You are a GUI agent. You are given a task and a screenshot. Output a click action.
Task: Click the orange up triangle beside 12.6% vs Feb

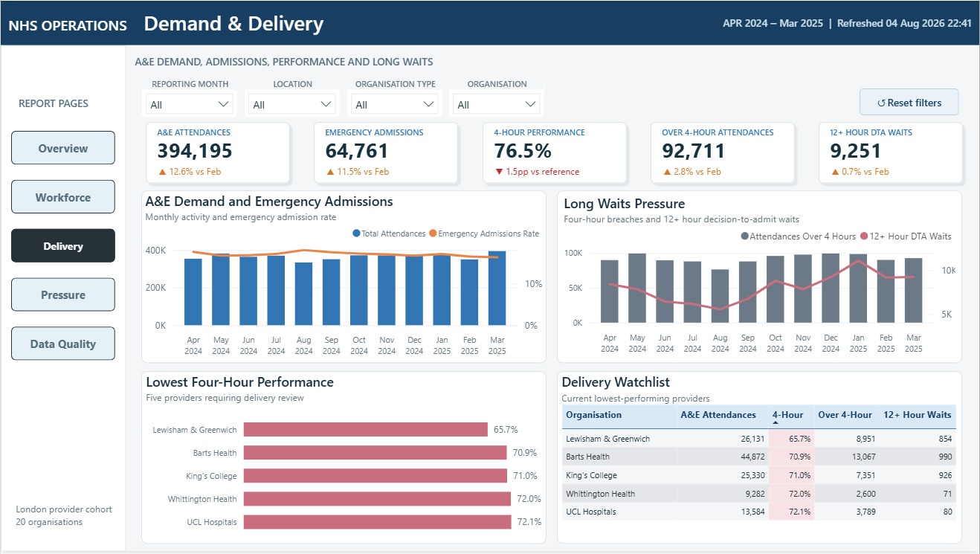tap(161, 172)
